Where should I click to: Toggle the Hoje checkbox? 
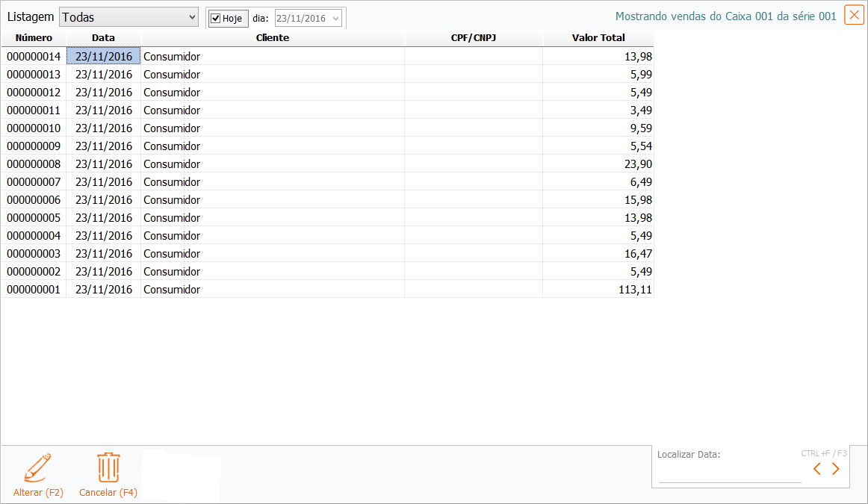(216, 18)
